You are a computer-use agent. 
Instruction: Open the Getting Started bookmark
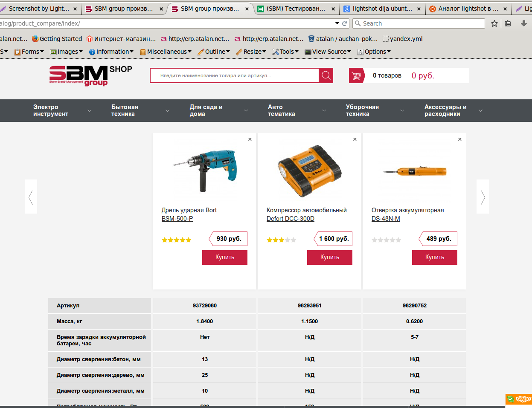pos(57,39)
